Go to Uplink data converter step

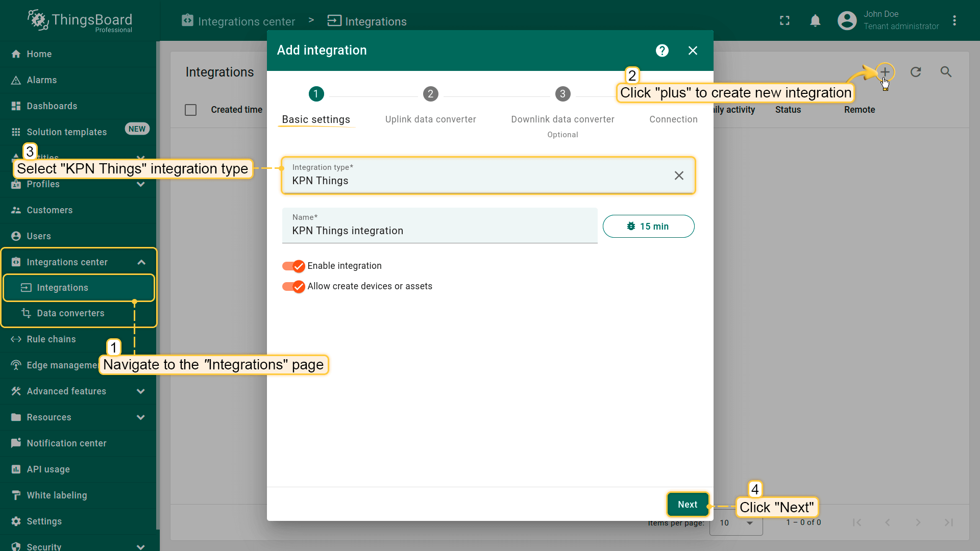[x=430, y=94]
